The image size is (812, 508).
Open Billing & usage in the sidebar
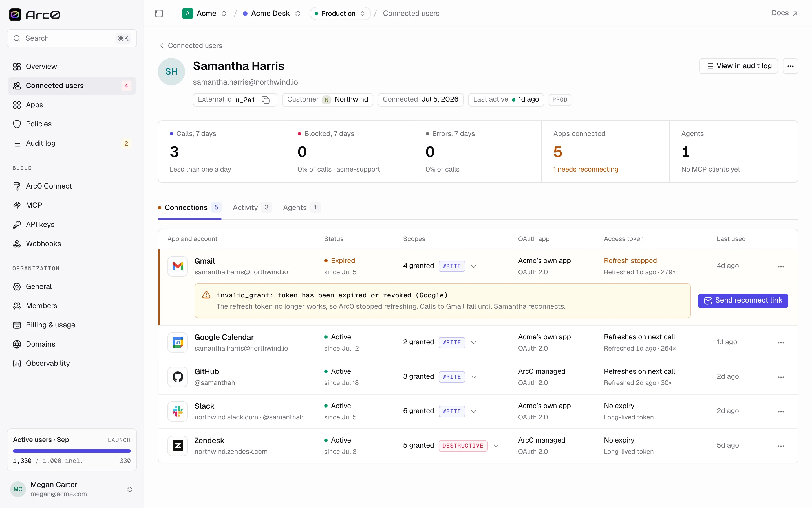72,325
